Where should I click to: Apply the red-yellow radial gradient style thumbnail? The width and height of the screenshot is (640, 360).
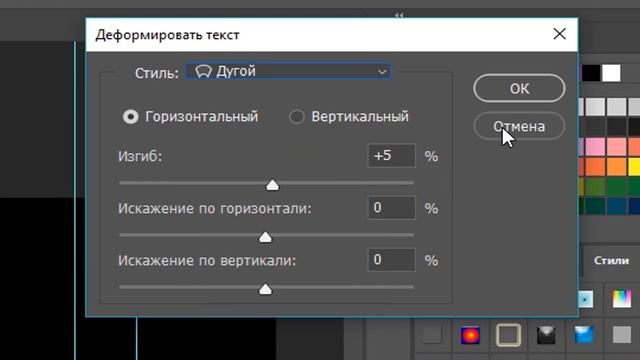470,336
